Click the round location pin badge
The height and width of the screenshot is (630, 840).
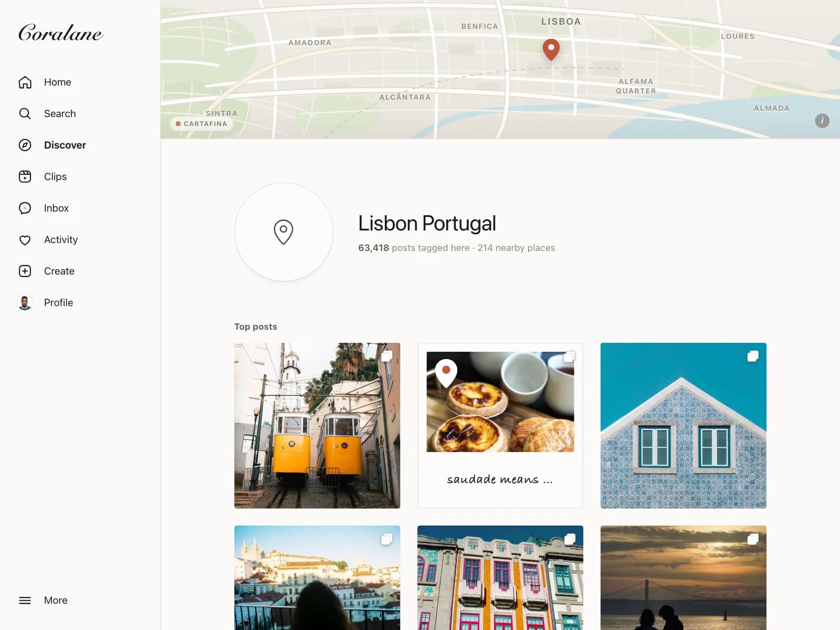click(x=283, y=232)
